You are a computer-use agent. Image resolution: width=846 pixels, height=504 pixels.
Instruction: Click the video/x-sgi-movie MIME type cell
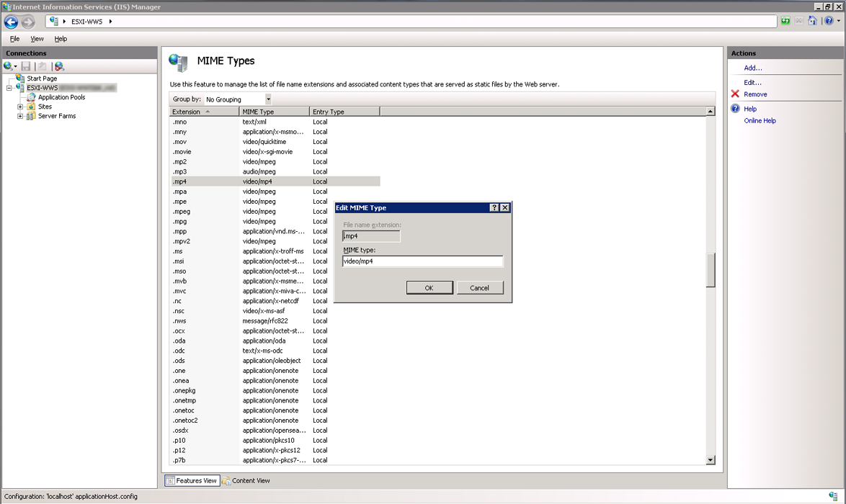(267, 151)
